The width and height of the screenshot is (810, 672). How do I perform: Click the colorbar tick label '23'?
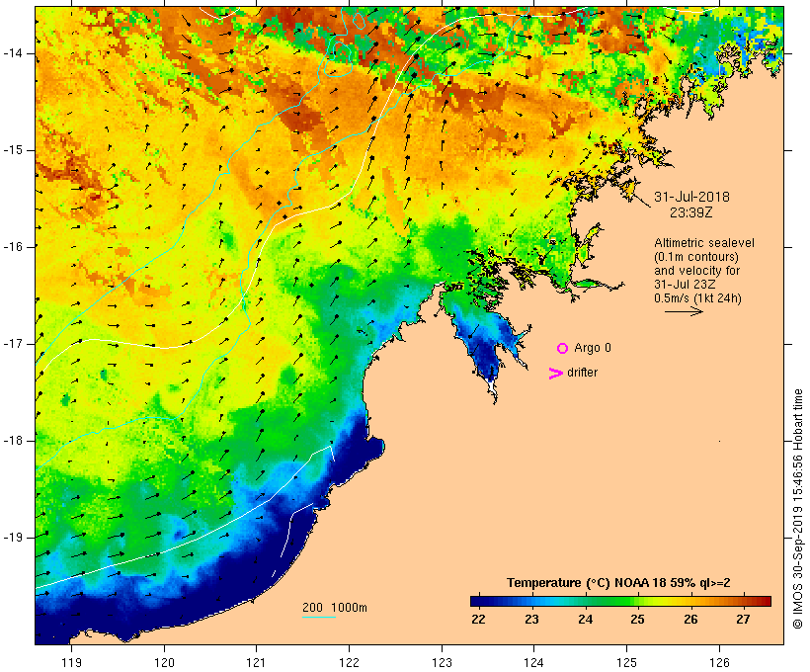pos(531,619)
